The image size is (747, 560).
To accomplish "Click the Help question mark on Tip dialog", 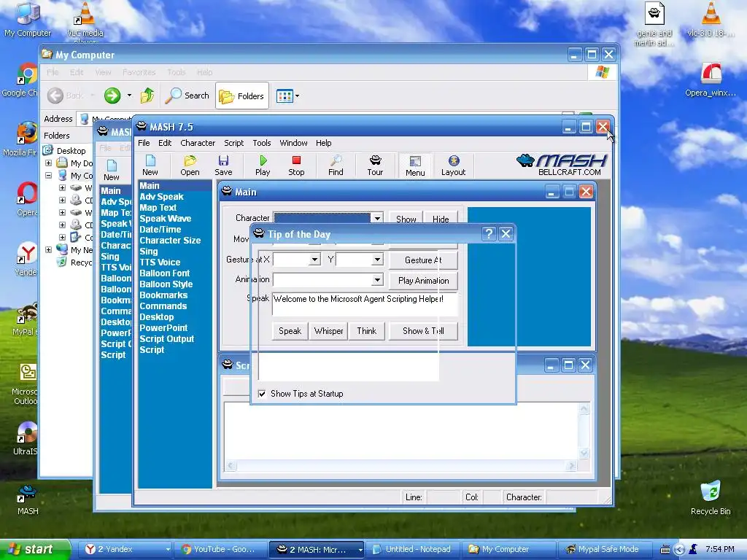I will [489, 234].
